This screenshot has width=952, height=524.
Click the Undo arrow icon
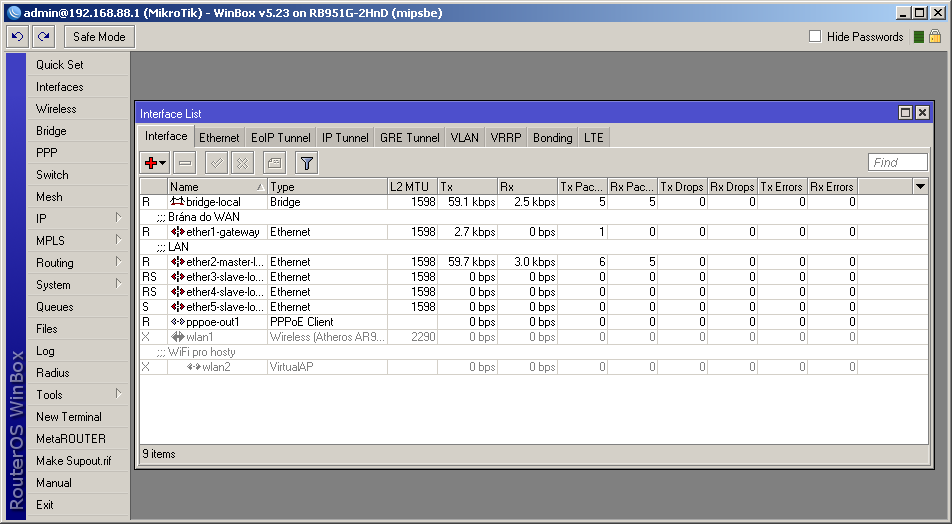17,37
